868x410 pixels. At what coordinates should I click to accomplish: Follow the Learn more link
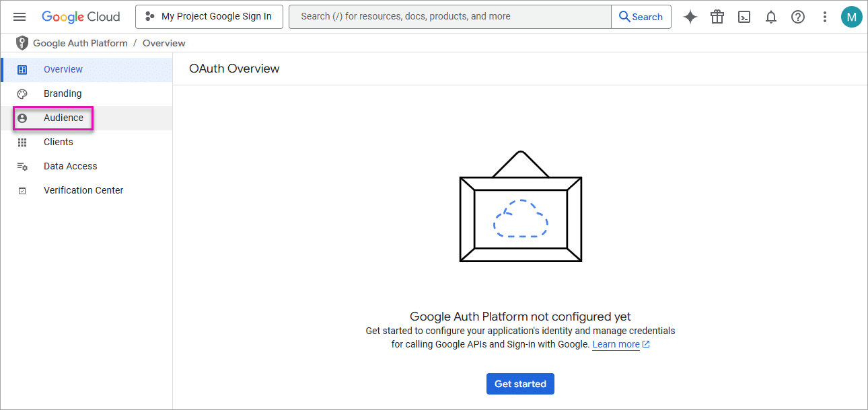tap(616, 344)
